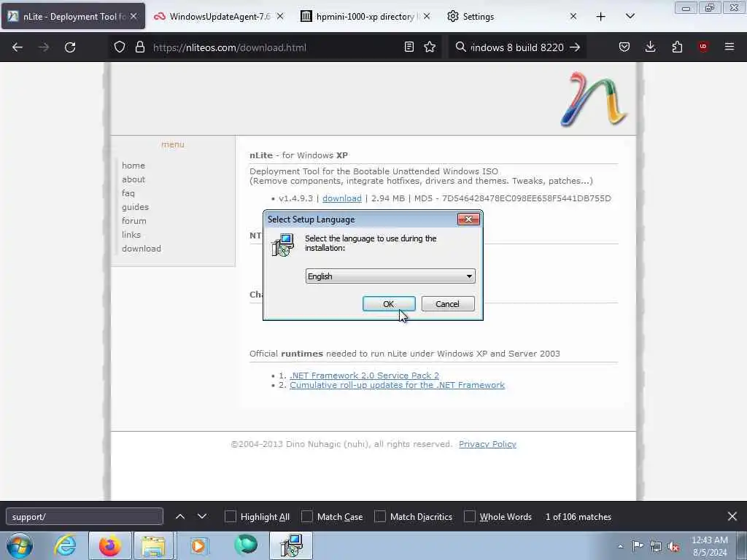Viewport: 747px width, 560px height.
Task: Launch Internet Explorer from taskbar
Action: pyautogui.click(x=65, y=545)
